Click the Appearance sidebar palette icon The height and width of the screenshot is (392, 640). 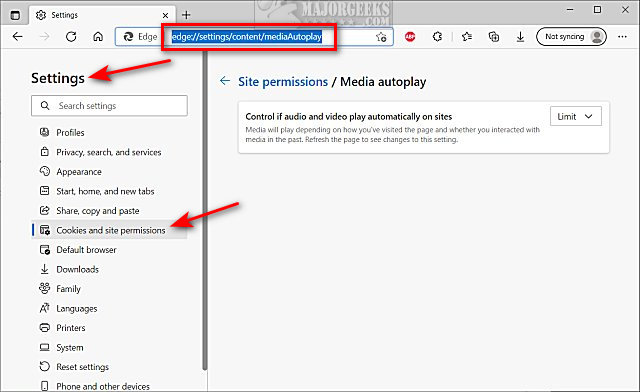tap(44, 171)
